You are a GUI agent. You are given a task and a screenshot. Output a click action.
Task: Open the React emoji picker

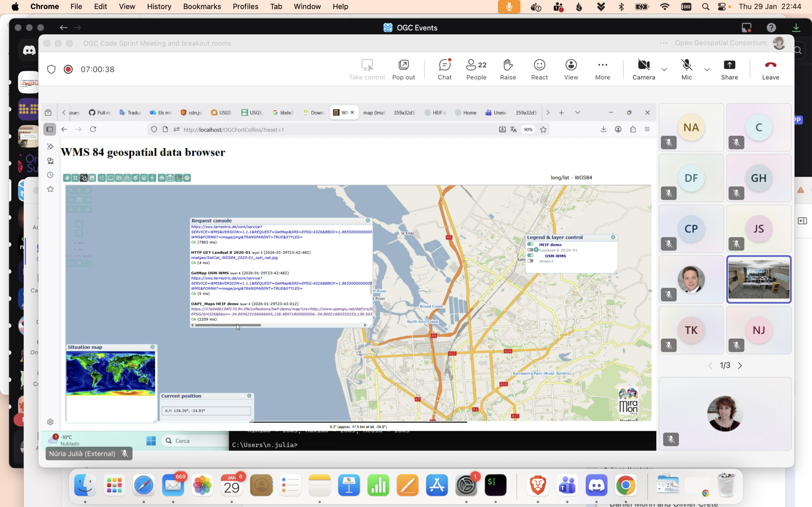click(x=539, y=69)
